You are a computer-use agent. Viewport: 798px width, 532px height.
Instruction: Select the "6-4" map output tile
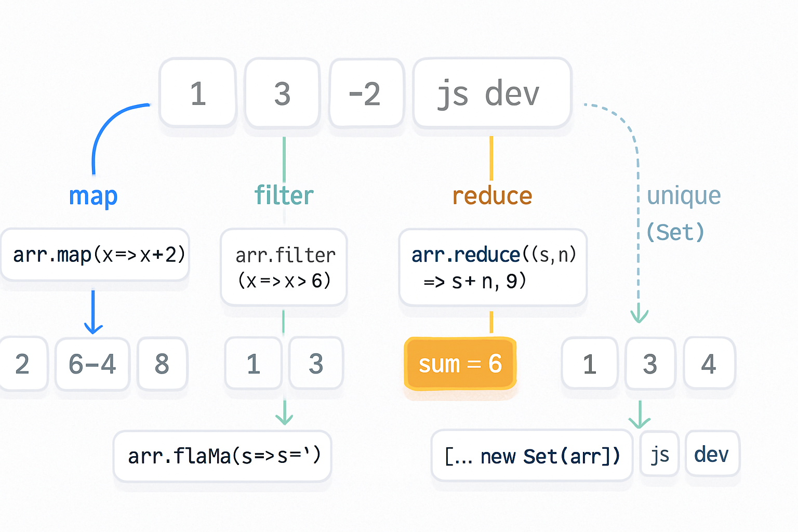coord(91,364)
